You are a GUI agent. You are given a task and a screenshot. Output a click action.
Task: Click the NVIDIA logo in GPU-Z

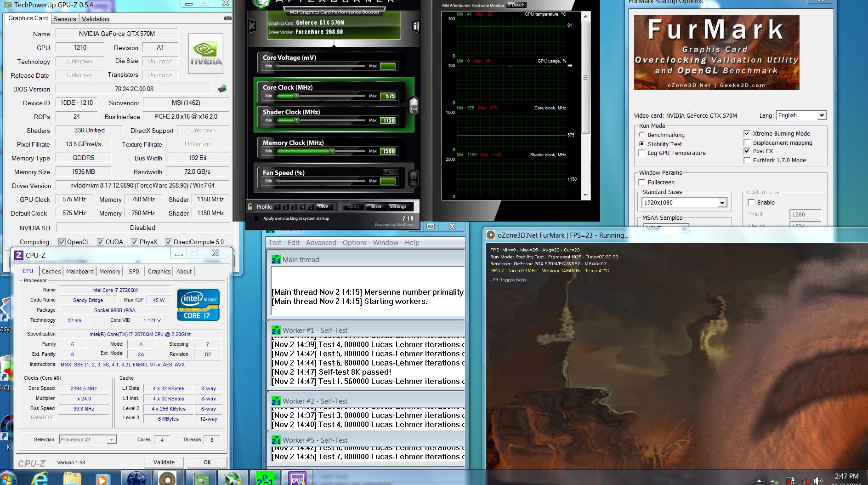[206, 53]
